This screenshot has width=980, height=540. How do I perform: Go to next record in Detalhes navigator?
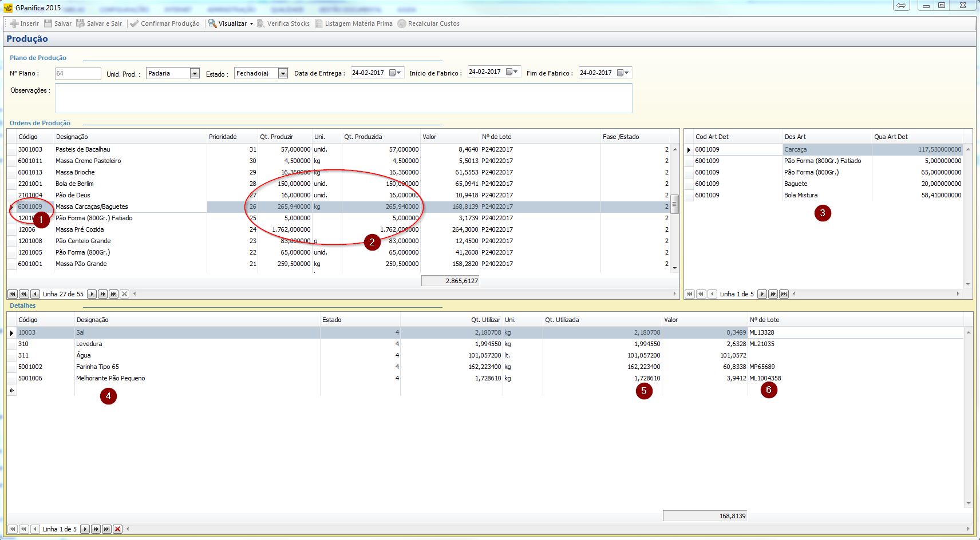coord(85,529)
